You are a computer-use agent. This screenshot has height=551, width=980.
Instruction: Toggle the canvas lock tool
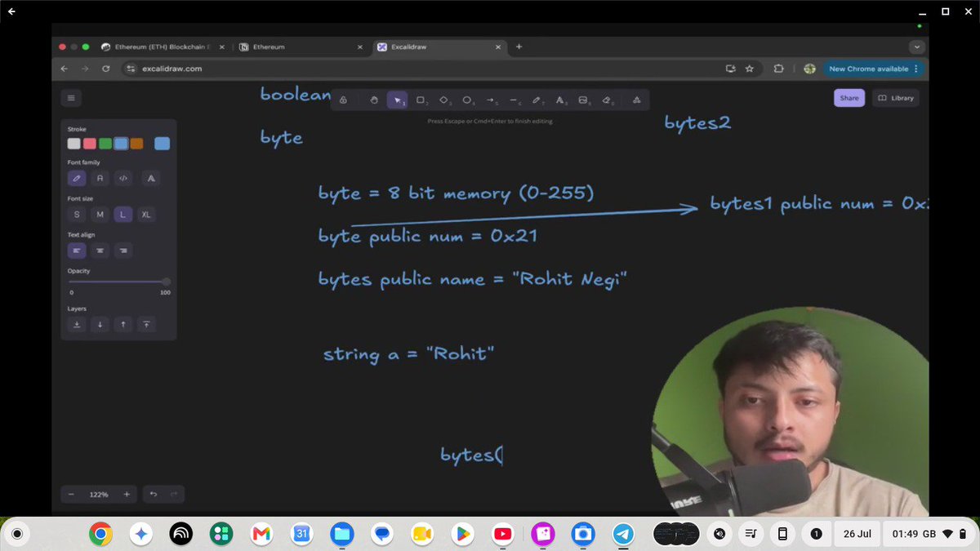coord(344,100)
